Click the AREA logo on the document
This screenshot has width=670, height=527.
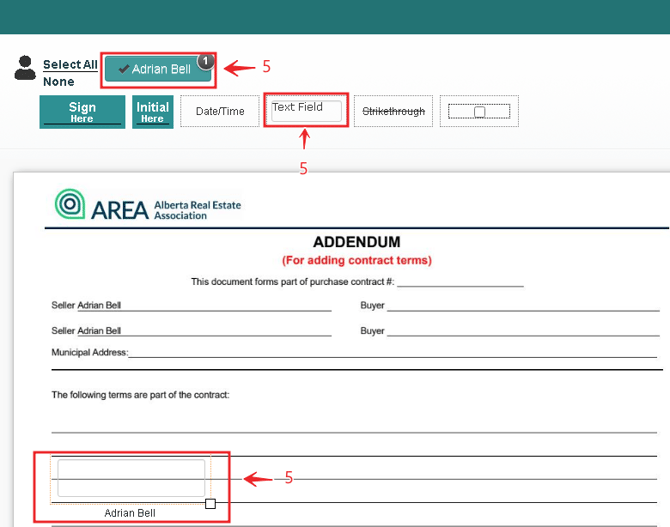[x=148, y=205]
